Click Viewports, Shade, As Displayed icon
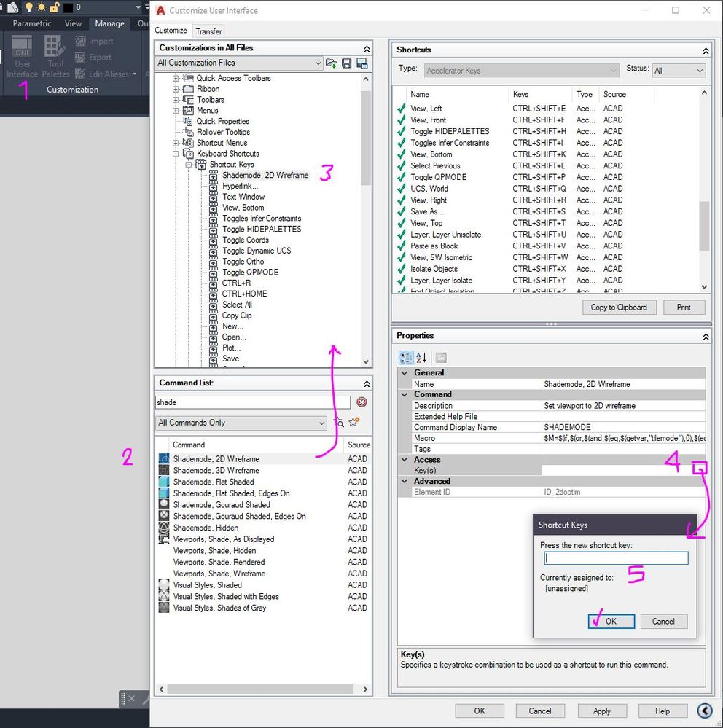This screenshot has height=728, width=723. (164, 539)
